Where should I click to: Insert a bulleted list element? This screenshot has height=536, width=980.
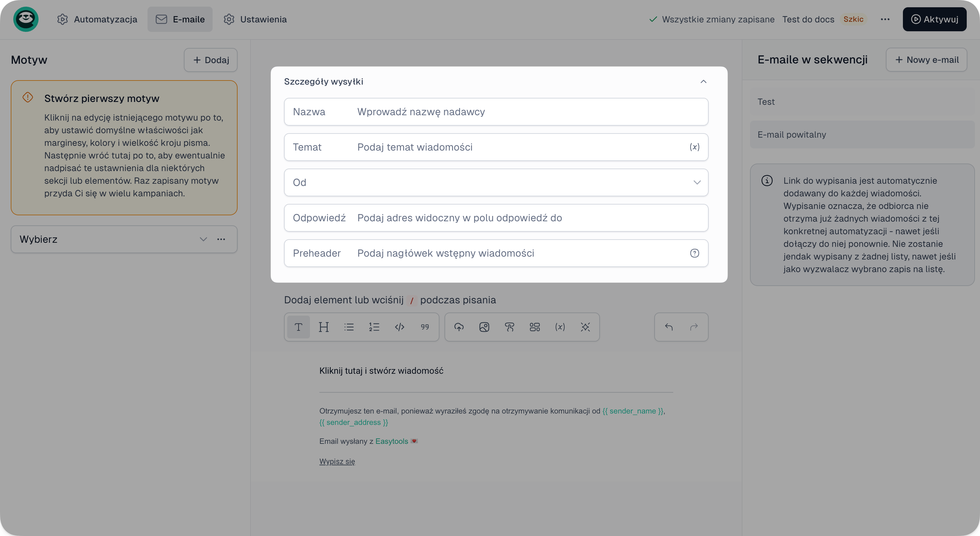pyautogui.click(x=349, y=327)
